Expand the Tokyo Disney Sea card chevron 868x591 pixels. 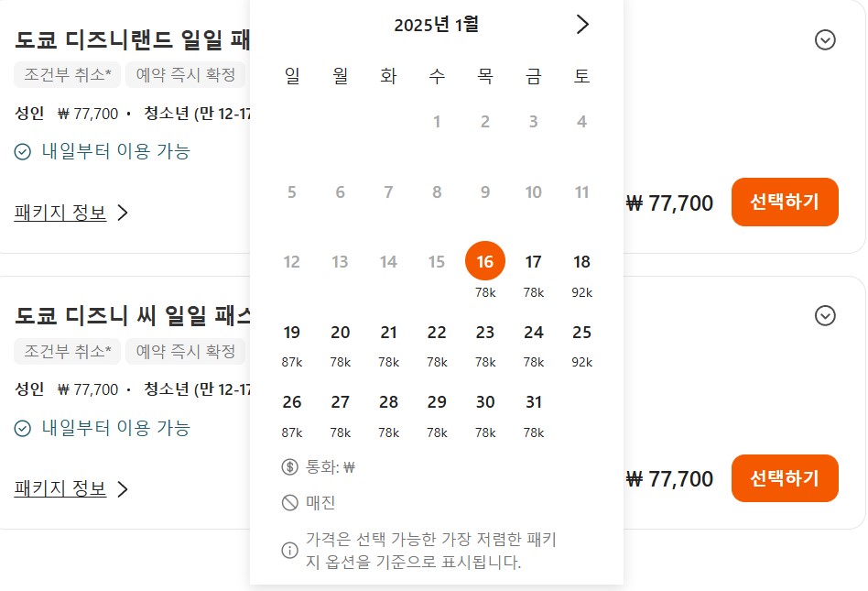pos(825,315)
